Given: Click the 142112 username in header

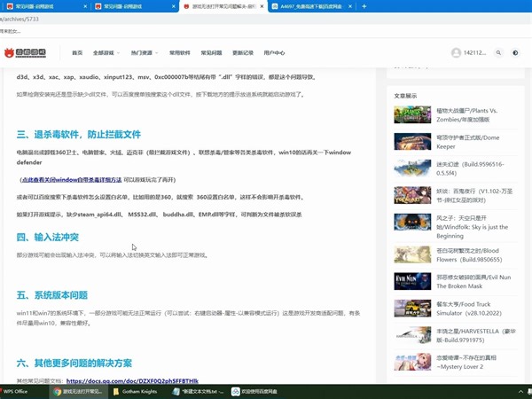Looking at the screenshot, I should coord(474,52).
